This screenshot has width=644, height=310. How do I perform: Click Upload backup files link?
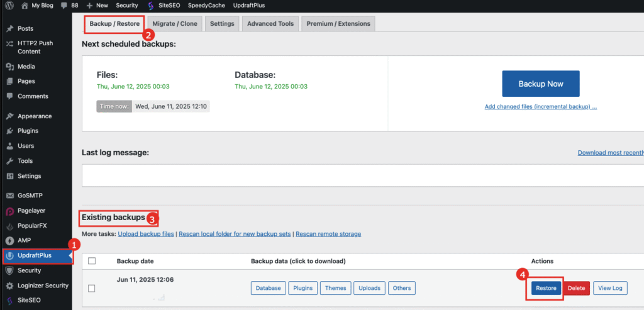click(146, 234)
